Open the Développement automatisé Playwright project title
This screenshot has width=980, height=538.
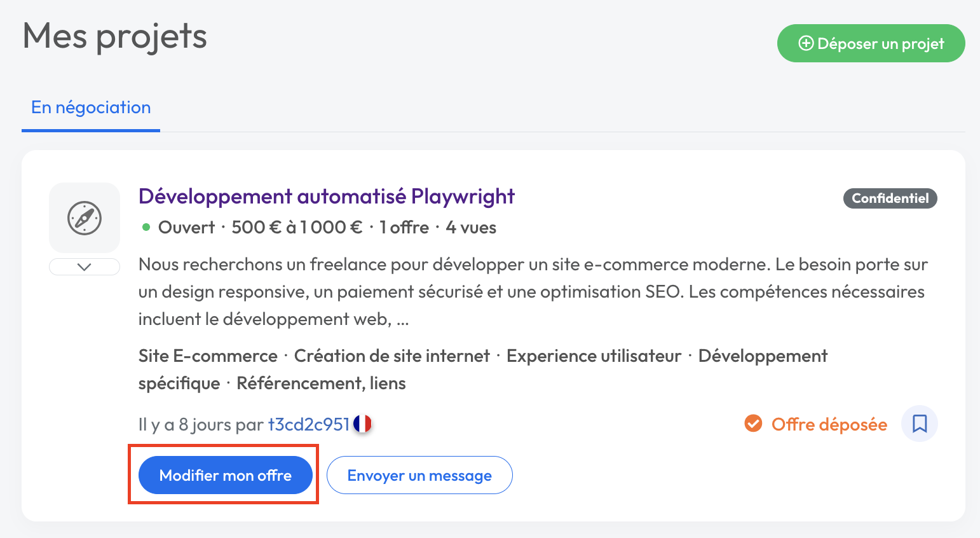point(326,197)
